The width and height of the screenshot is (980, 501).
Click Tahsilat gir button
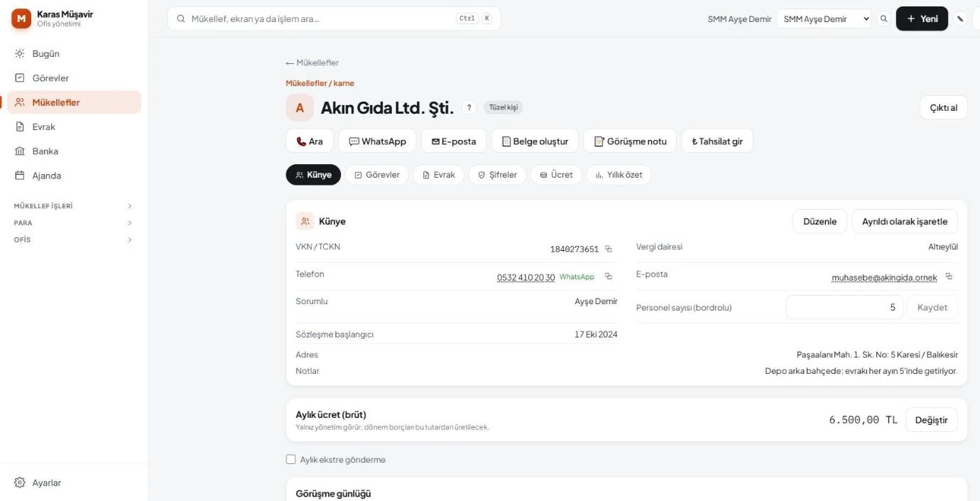[717, 141]
